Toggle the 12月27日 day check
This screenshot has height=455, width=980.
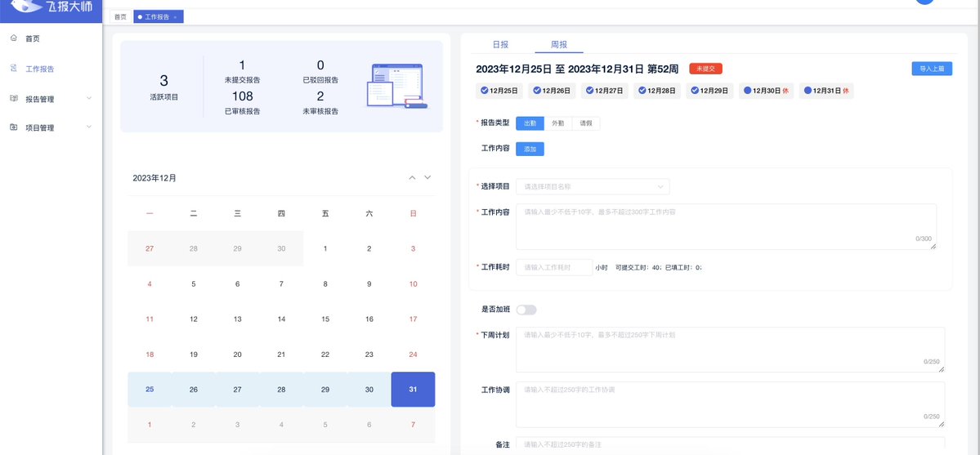point(589,91)
